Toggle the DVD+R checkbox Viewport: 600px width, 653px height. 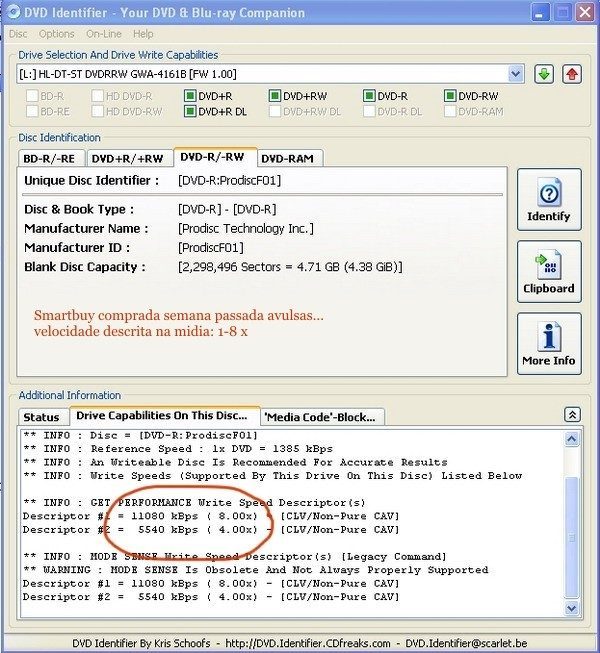[x=190, y=96]
